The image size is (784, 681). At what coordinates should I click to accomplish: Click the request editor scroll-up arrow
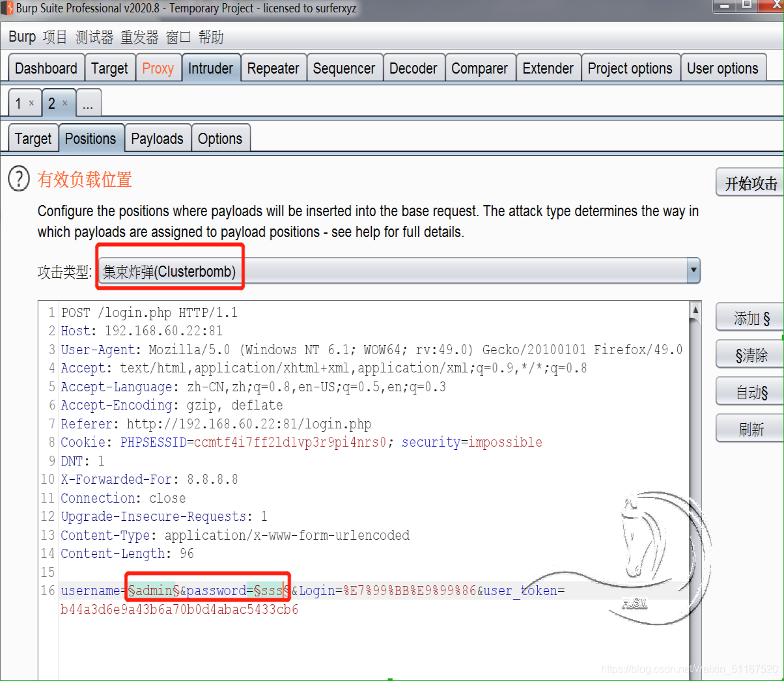(x=695, y=310)
